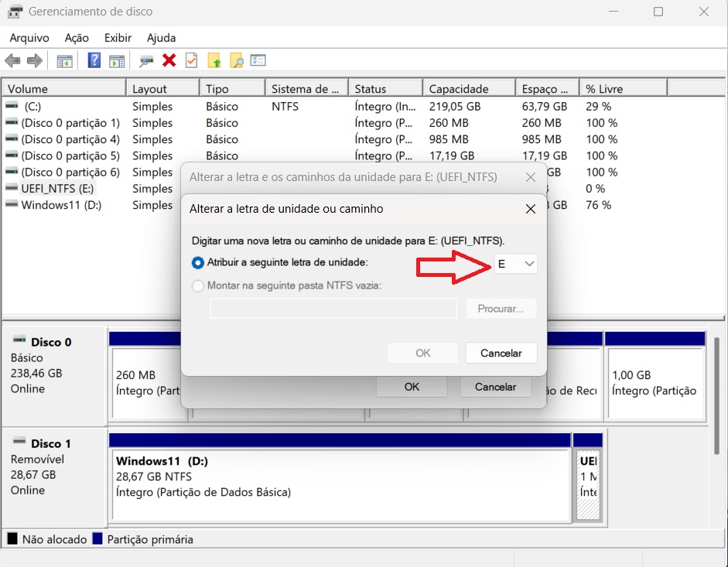Select 'Atribuir a seguinte letra de unidade' radio button

pos(198,263)
